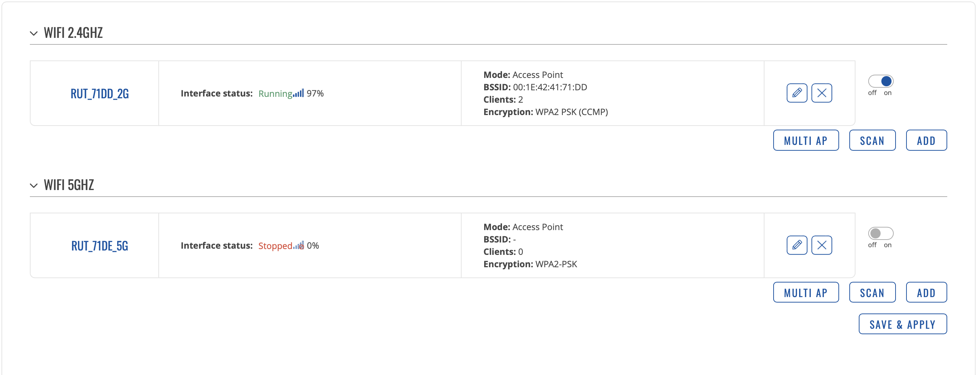Delete the RUT_71DD_2G interface with the X icon
The width and height of the screenshot is (980, 375).
821,93
